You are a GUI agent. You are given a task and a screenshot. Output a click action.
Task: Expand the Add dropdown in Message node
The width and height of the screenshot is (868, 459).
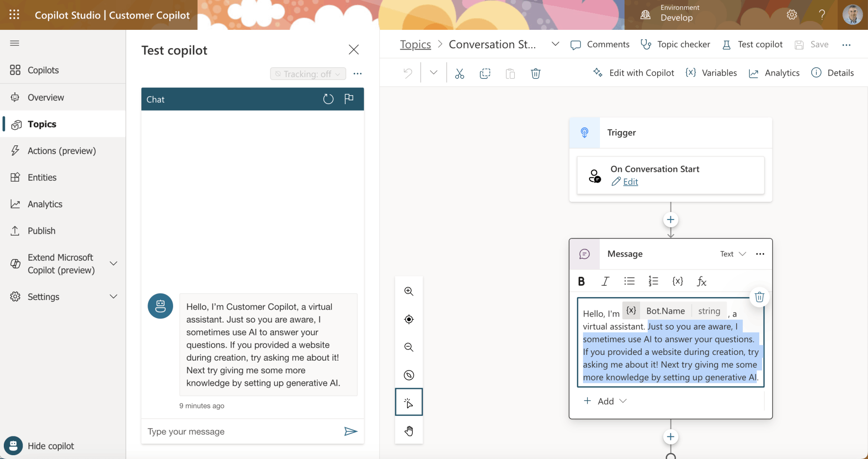[605, 401]
